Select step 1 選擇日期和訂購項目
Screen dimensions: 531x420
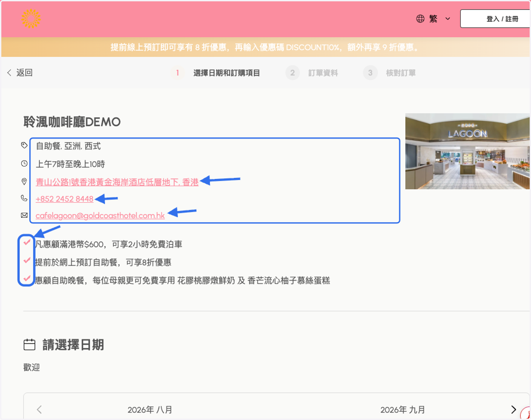point(216,73)
